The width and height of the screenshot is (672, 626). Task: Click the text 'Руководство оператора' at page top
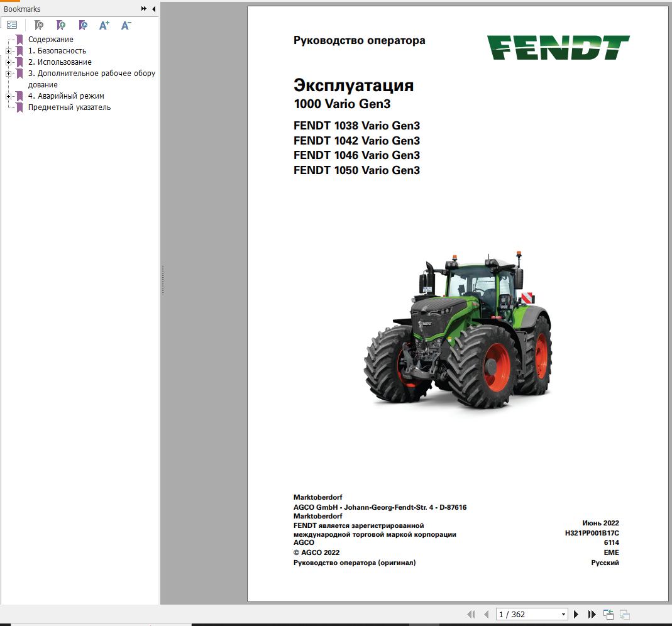[x=359, y=40]
